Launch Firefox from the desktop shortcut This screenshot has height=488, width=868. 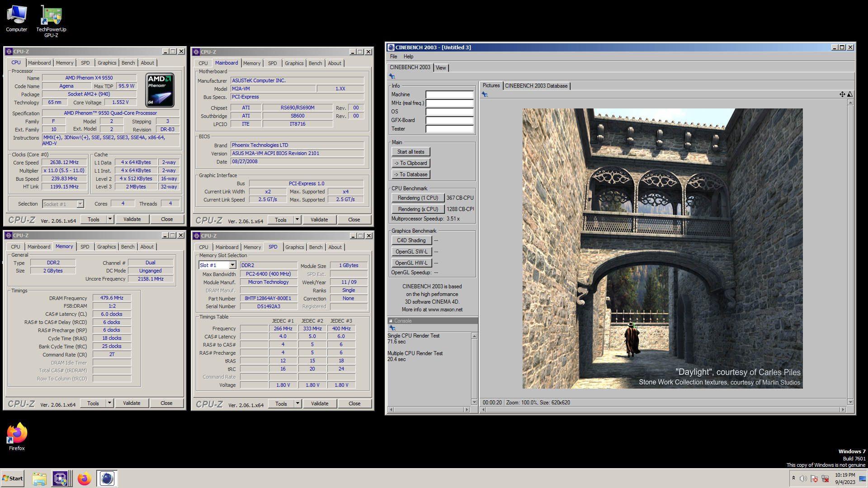click(x=17, y=436)
